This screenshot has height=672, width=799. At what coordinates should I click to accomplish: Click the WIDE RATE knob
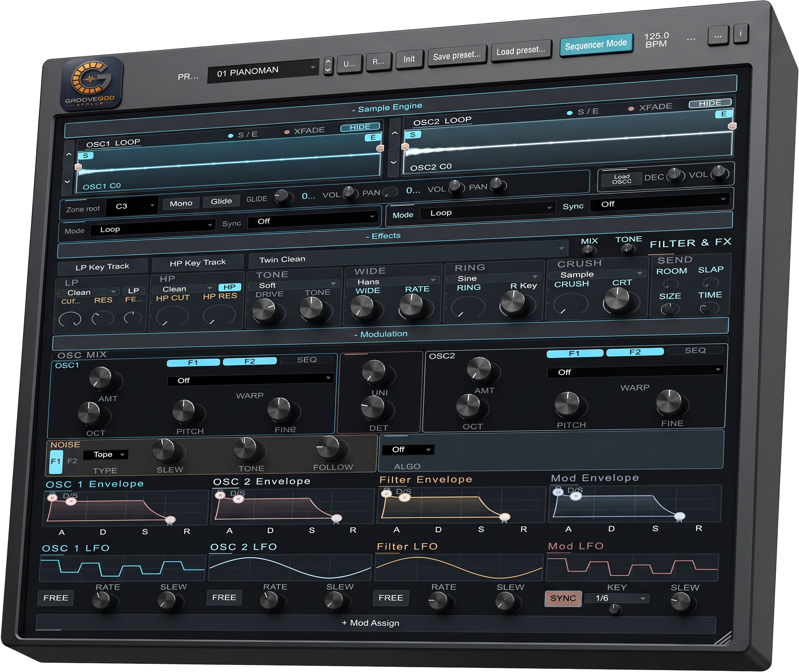pyautogui.click(x=411, y=305)
